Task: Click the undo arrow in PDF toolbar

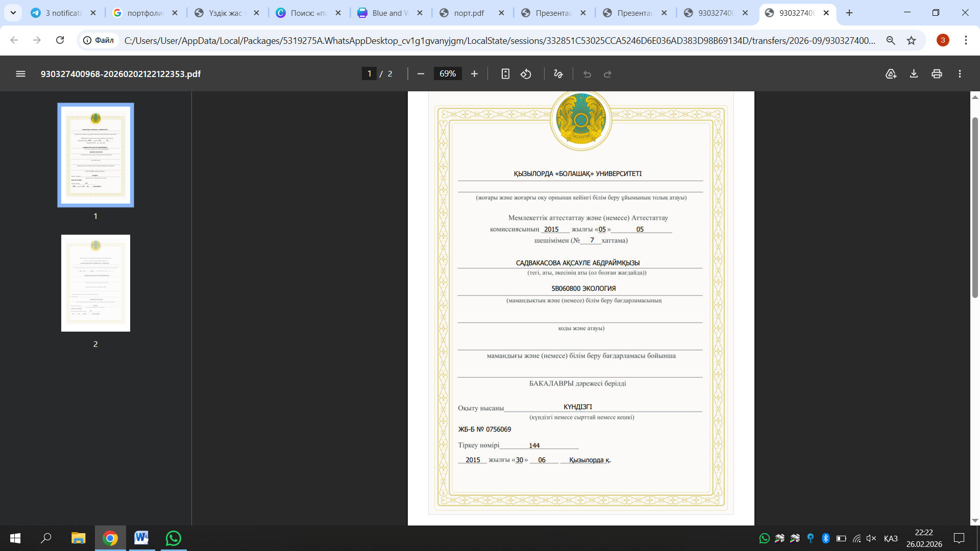Action: point(587,74)
